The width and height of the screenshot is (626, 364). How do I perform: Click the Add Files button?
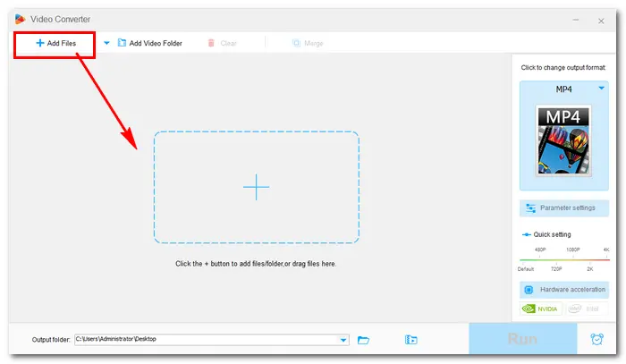click(x=55, y=43)
